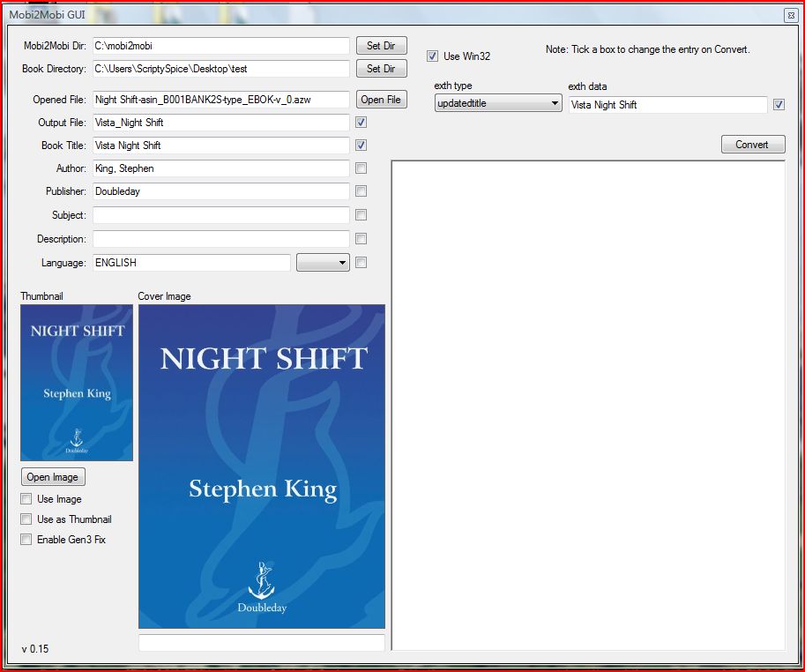The height and width of the screenshot is (672, 805).
Task: Tick the Author checkbox
Action: (x=361, y=168)
